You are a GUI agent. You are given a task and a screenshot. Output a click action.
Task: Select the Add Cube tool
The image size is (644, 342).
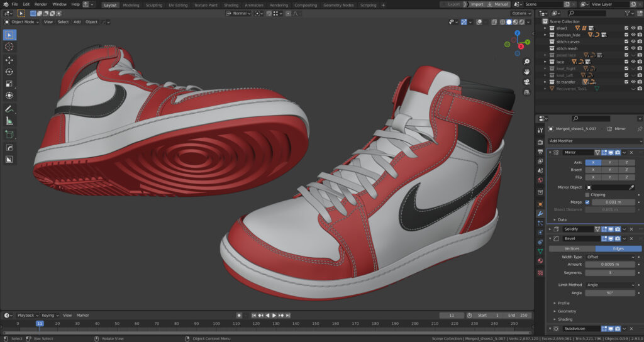coord(9,135)
